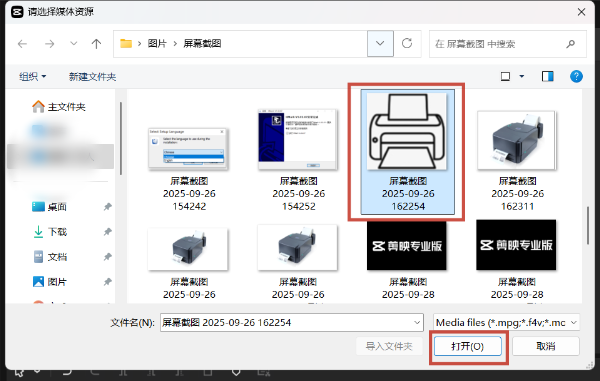Open 文档 in the sidebar

tap(50, 257)
